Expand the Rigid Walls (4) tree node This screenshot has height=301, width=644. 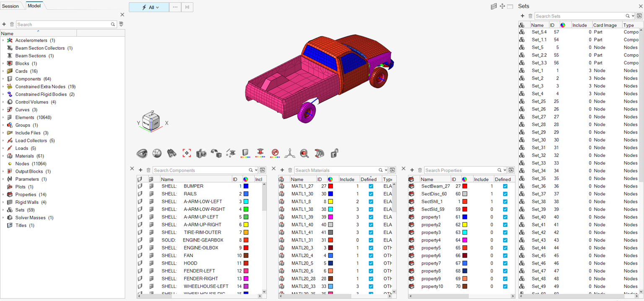[3, 202]
